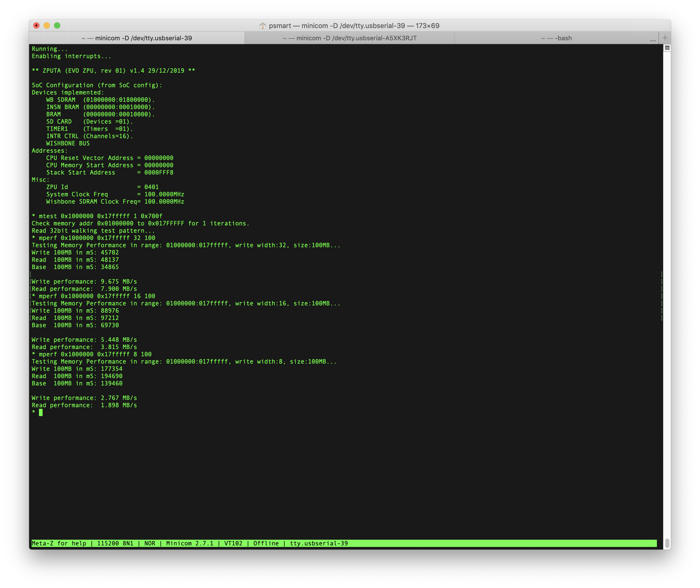Click the new tab plus button
The width and height of the screenshot is (700, 588).
665,38
